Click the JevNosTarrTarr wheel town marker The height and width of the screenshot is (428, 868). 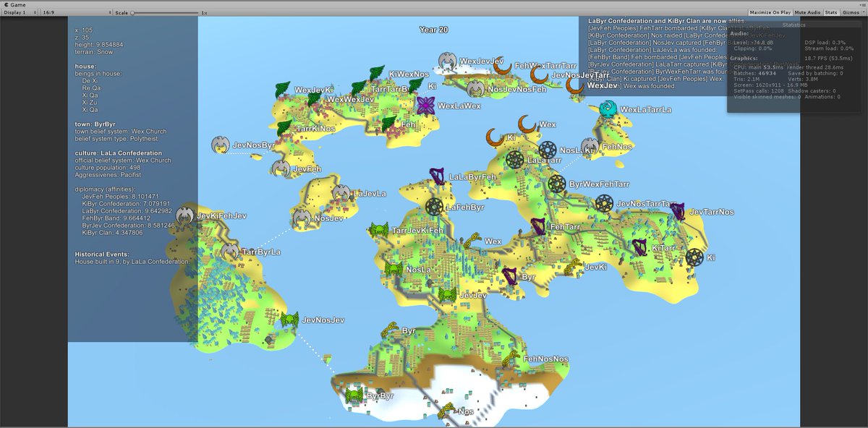[605, 204]
